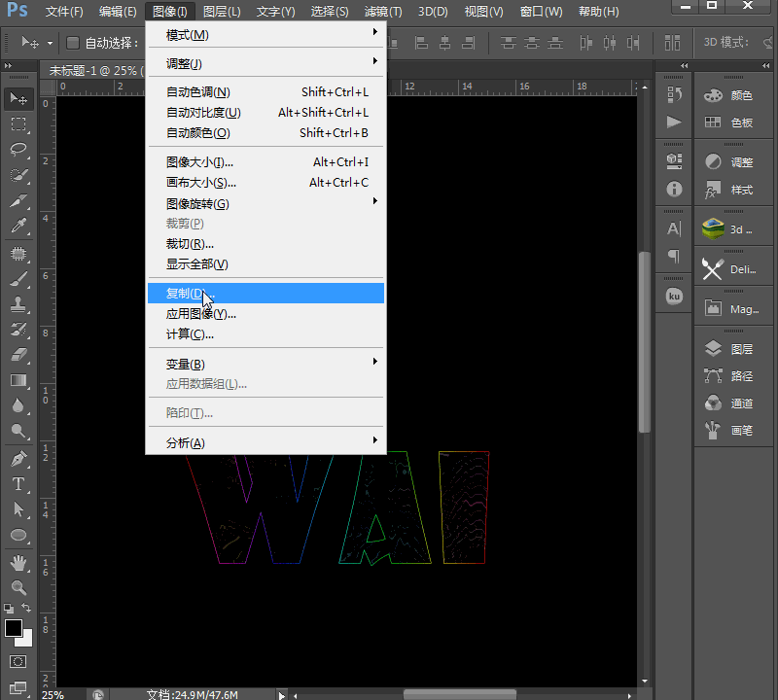Expand the collapsed toolbox panel arrows

(x=8, y=65)
